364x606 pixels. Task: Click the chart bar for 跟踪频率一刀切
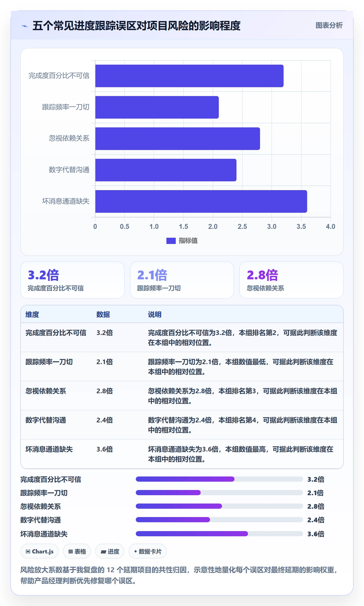coord(157,107)
